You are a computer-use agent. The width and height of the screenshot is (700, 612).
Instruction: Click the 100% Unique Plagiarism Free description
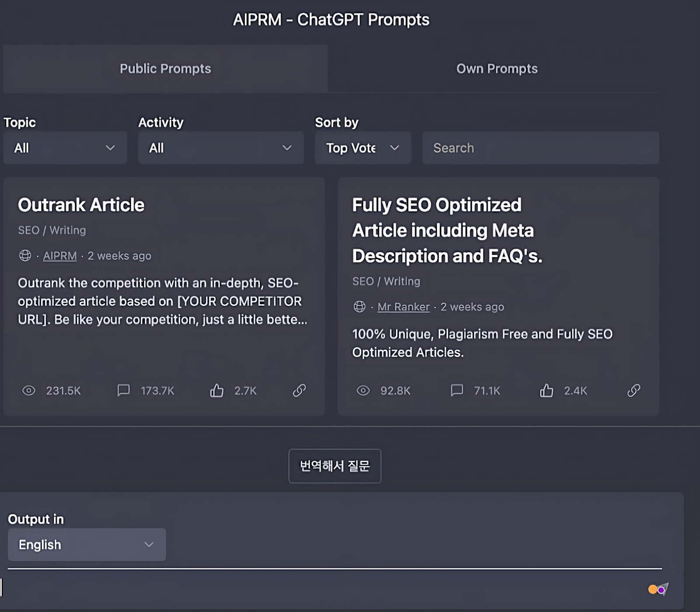[482, 343]
